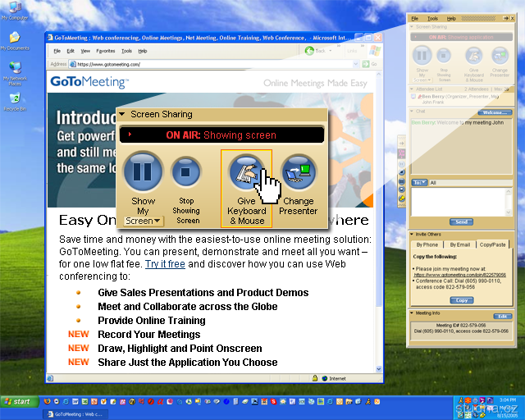Expand the ON AIR: Showing screen bar arrow
This screenshot has height=420, width=525.
(130, 135)
